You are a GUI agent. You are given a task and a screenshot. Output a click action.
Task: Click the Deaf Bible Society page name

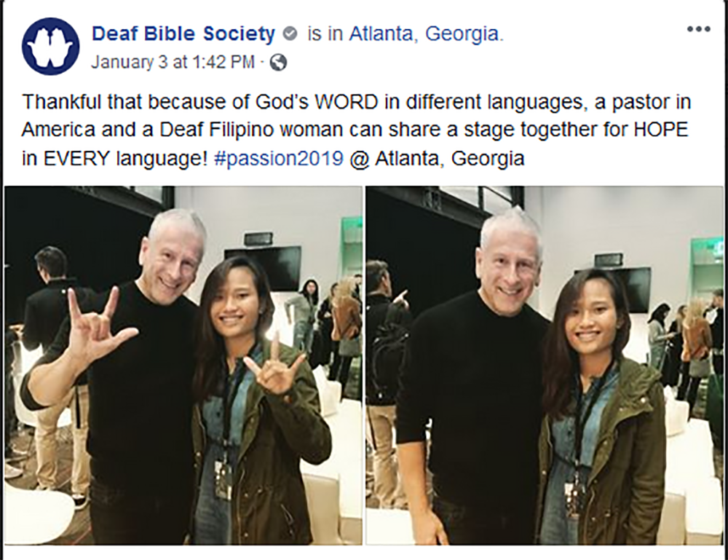pyautogui.click(x=183, y=34)
